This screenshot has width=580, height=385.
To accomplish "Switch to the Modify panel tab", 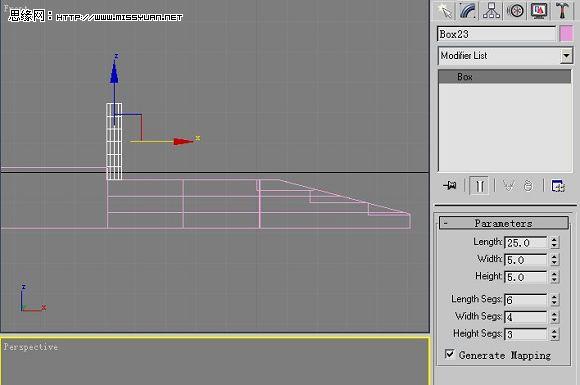I will (468, 10).
